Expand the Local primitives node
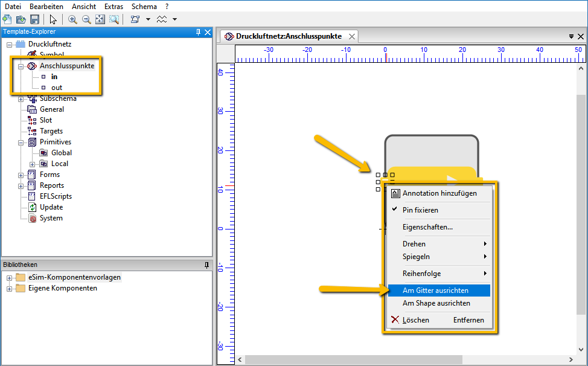Viewport: 588px width, 366px height. [33, 164]
